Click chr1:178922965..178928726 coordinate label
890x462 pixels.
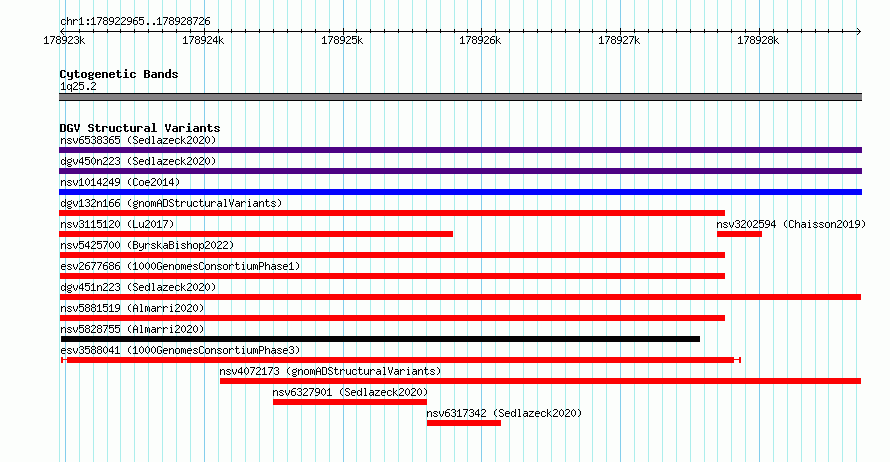(135, 22)
